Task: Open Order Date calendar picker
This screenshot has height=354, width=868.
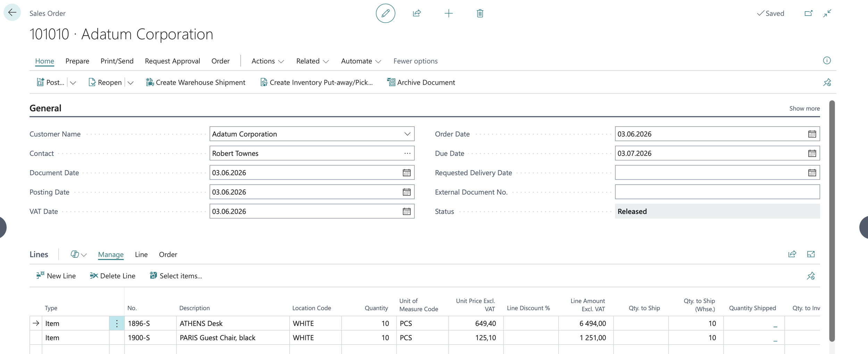Action: click(x=812, y=134)
